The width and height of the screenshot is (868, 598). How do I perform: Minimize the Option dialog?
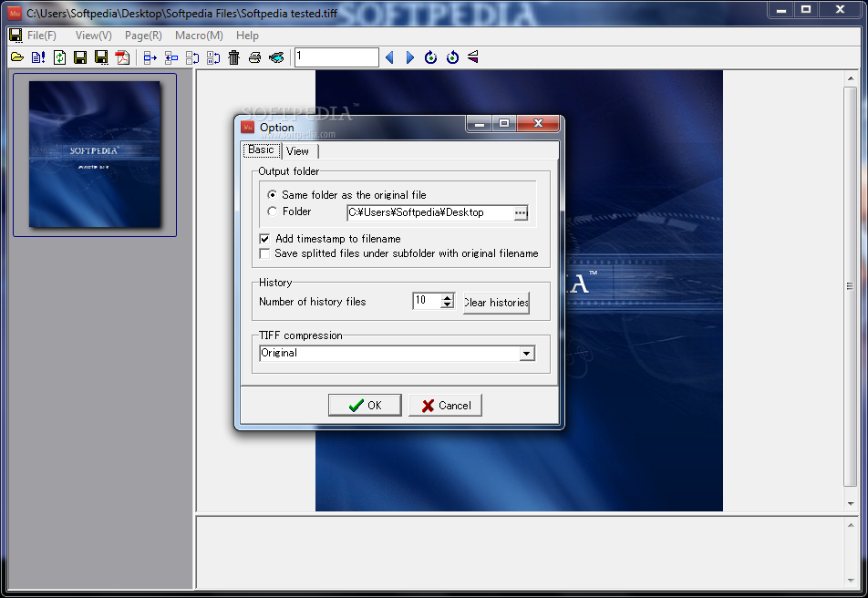tap(480, 123)
